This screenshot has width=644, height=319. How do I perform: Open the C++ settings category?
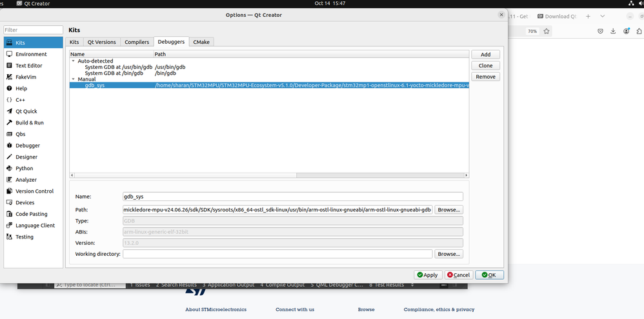coord(34,100)
